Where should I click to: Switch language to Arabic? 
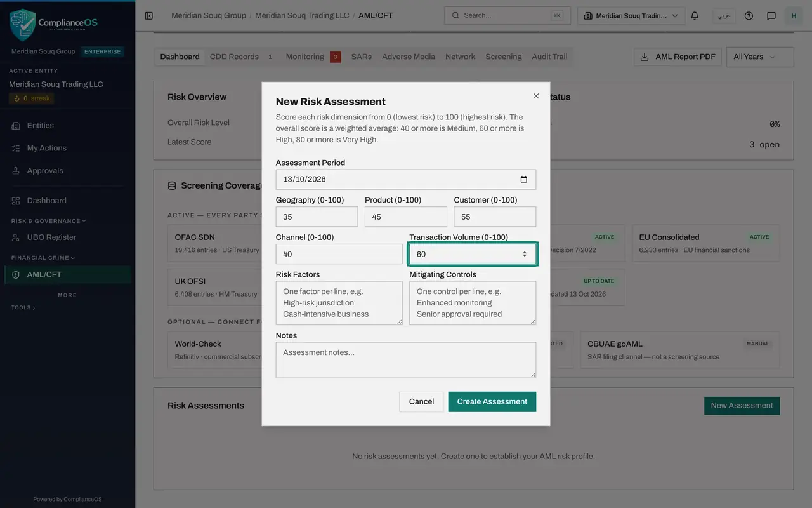click(724, 15)
